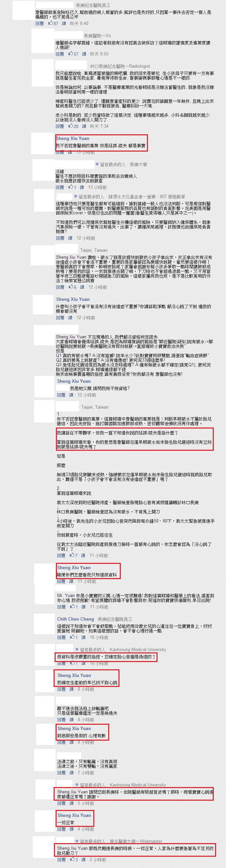
Task: Open the 長庚大學 affiliation link
Action: click(139, 165)
